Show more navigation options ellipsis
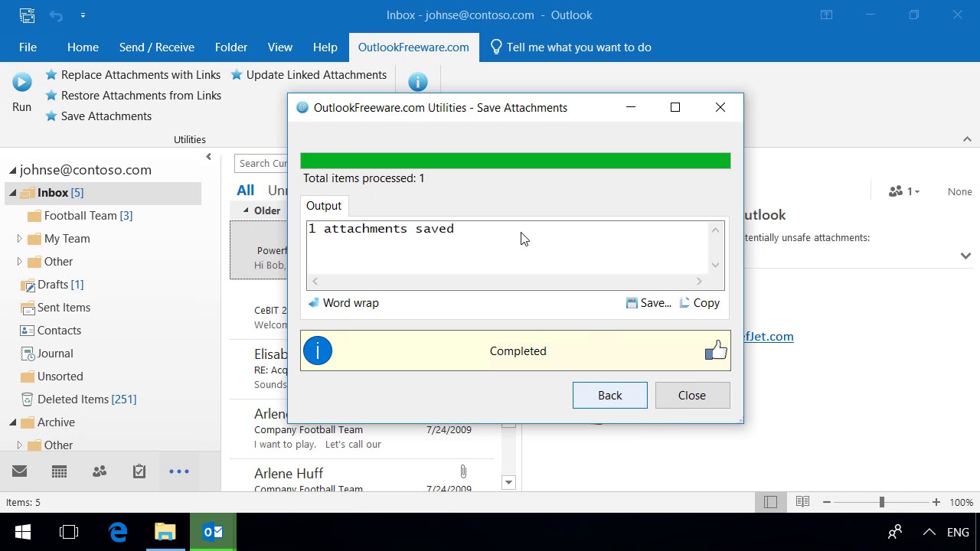 pyautogui.click(x=179, y=471)
